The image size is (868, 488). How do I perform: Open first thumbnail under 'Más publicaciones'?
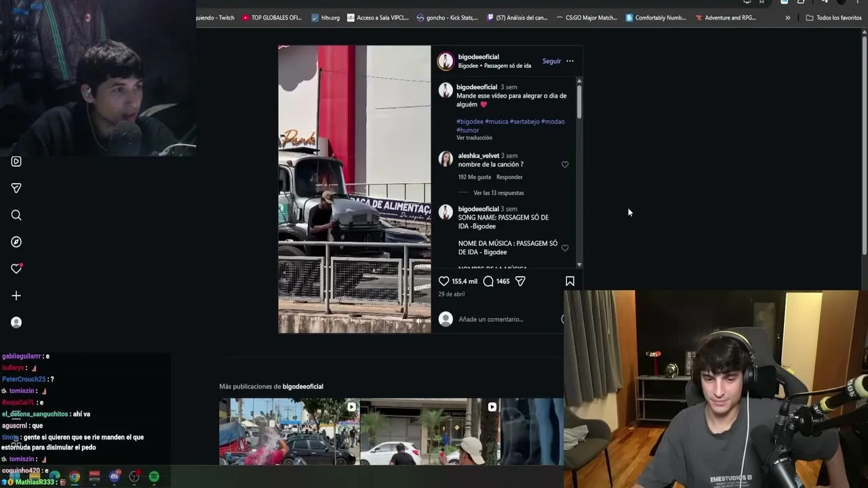coord(290,432)
